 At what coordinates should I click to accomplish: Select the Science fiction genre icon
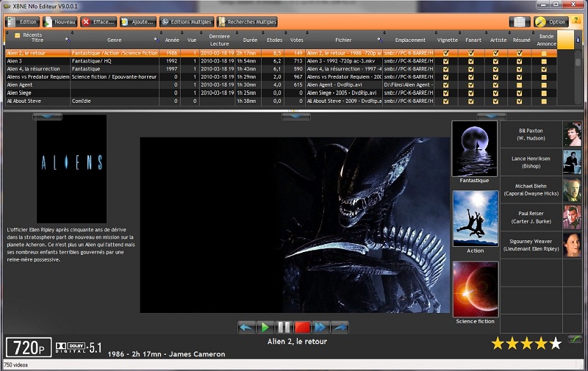[x=475, y=289]
